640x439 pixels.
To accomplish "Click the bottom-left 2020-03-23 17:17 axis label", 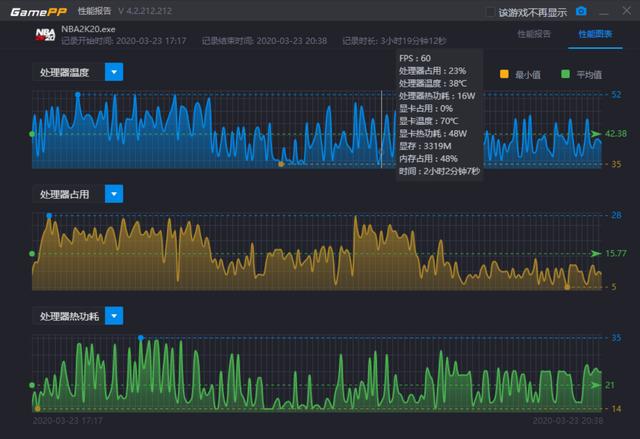I will (x=67, y=420).
